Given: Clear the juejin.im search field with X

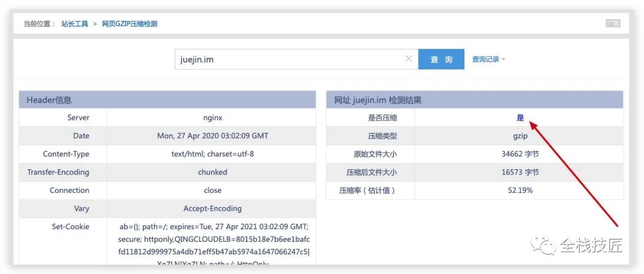Looking at the screenshot, I should [x=408, y=58].
